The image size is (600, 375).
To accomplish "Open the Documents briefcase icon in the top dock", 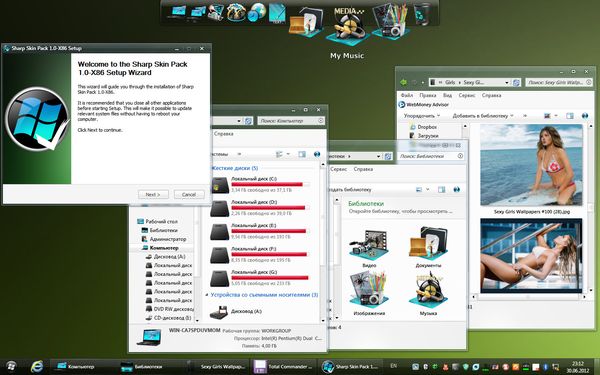I will pos(306,23).
